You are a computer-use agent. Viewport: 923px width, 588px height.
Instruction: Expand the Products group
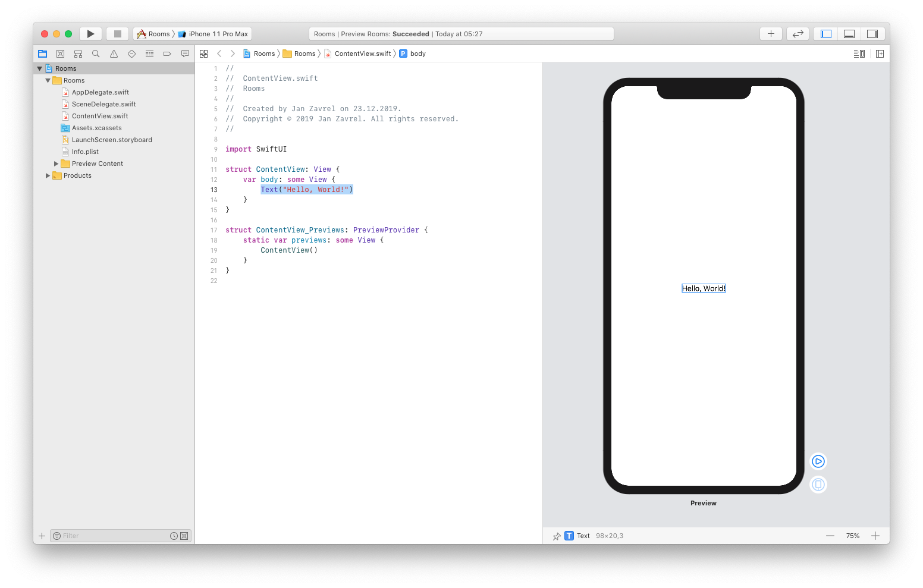tap(48, 175)
